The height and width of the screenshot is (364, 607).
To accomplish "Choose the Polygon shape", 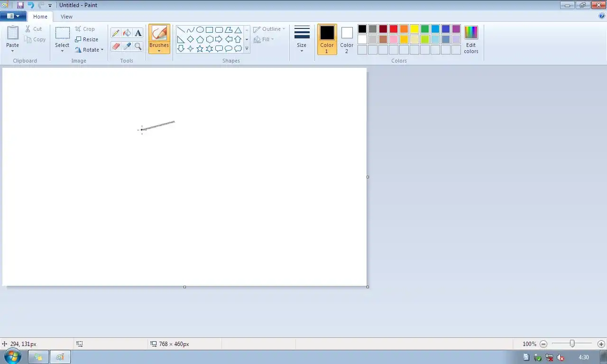I will (229, 30).
